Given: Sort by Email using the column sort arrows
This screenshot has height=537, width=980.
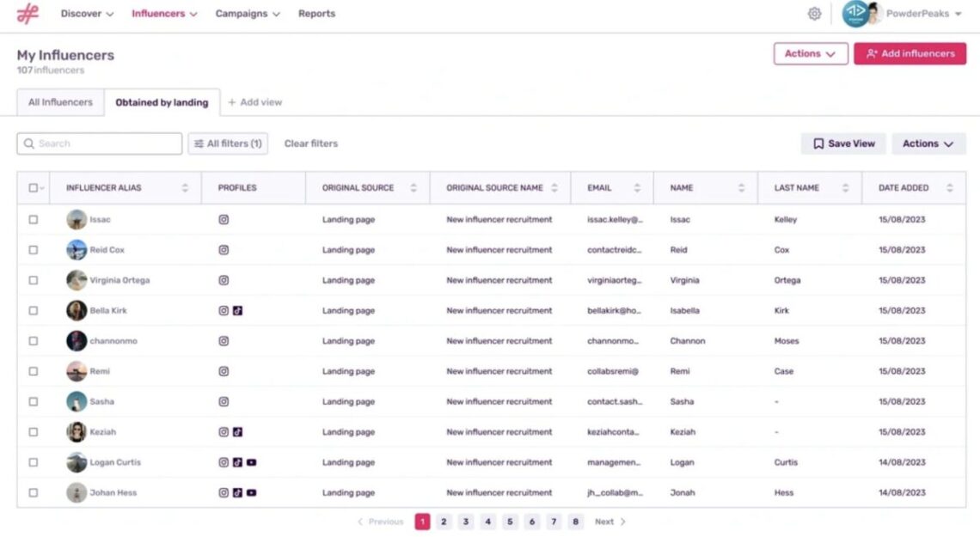Looking at the screenshot, I should coord(636,187).
